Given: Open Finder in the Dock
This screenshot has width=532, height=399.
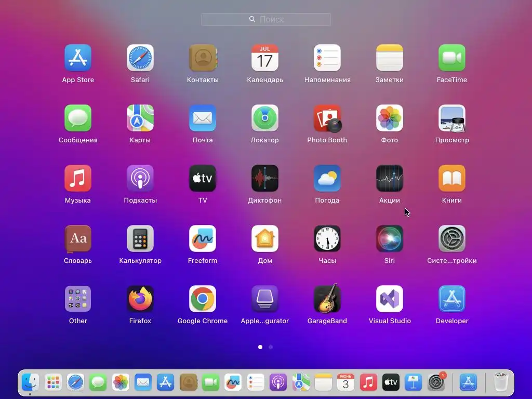Looking at the screenshot, I should (31, 382).
